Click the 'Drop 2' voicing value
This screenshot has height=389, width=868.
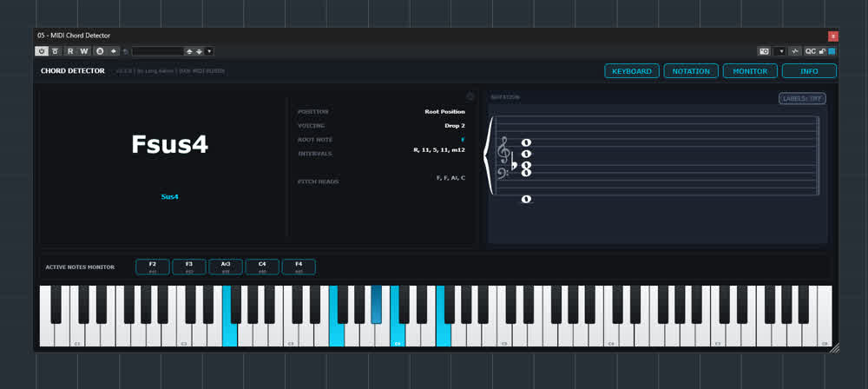(455, 126)
